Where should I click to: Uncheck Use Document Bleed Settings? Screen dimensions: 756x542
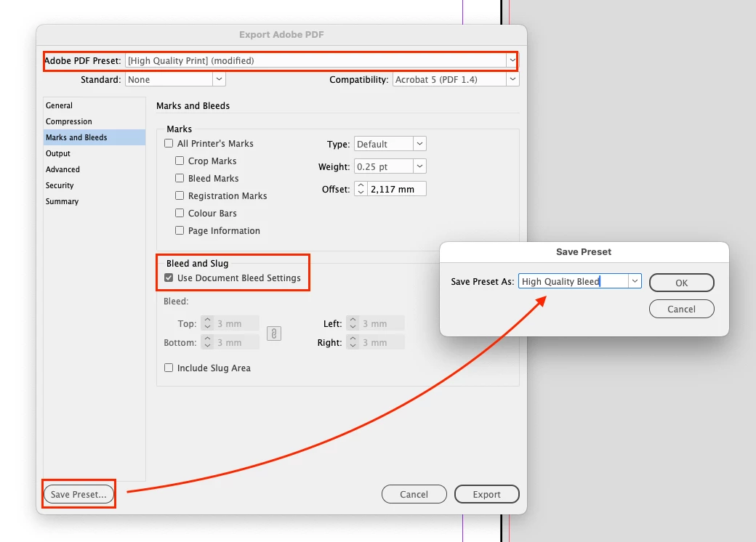click(169, 278)
